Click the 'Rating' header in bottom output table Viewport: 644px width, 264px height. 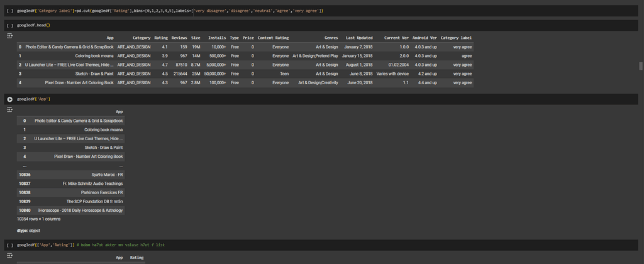click(x=136, y=258)
